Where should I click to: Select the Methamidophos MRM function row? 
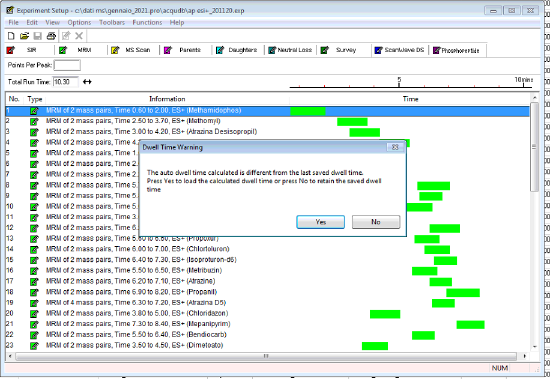(x=267, y=111)
